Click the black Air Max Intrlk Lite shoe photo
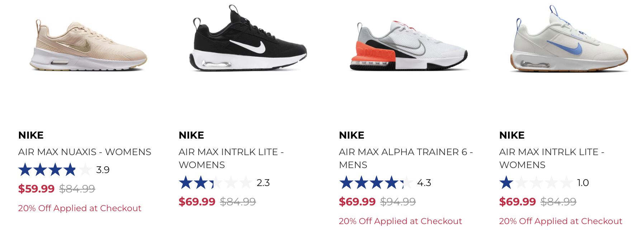The height and width of the screenshot is (232, 644). coord(248,41)
